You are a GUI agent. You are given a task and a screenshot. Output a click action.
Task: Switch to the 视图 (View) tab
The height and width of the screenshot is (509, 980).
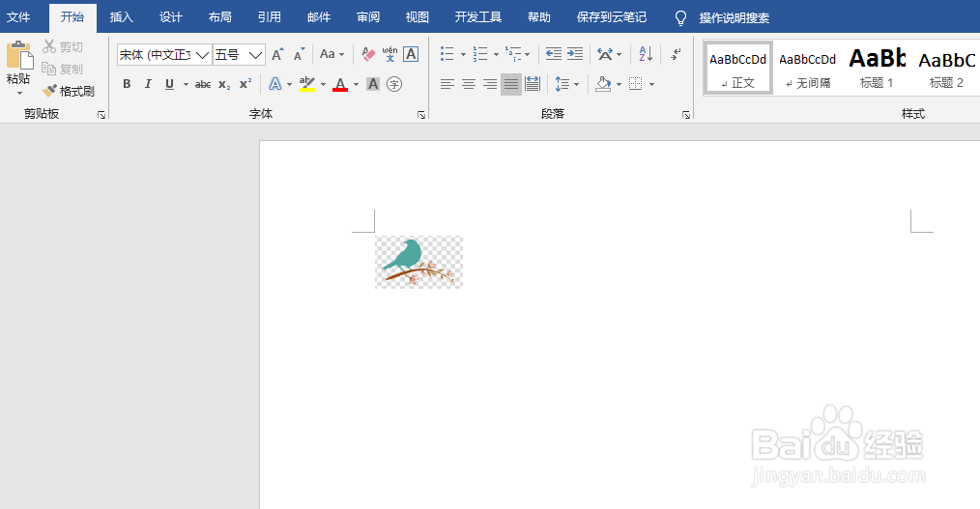[x=418, y=17]
